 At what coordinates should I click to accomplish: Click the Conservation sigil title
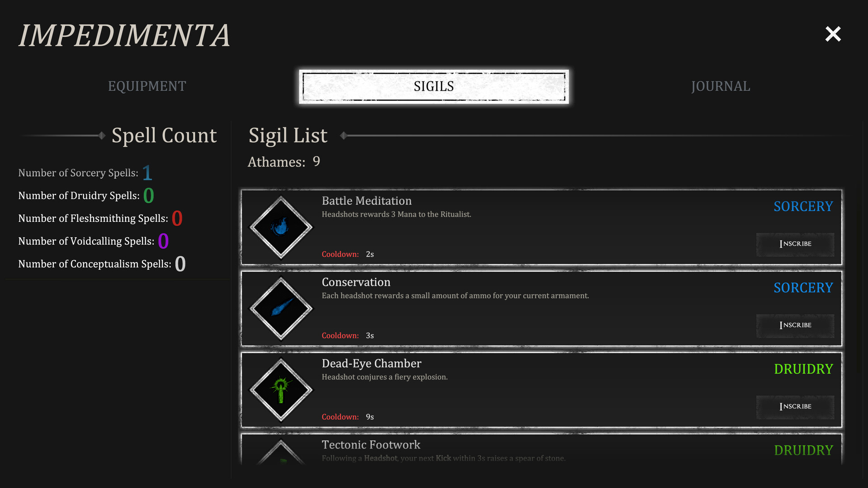tap(356, 282)
